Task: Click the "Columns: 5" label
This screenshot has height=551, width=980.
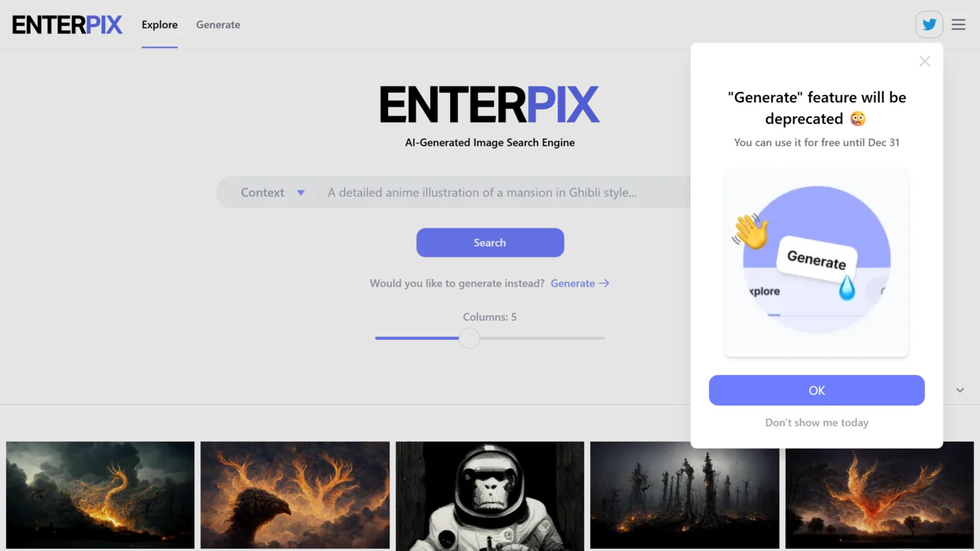Action: 490,317
